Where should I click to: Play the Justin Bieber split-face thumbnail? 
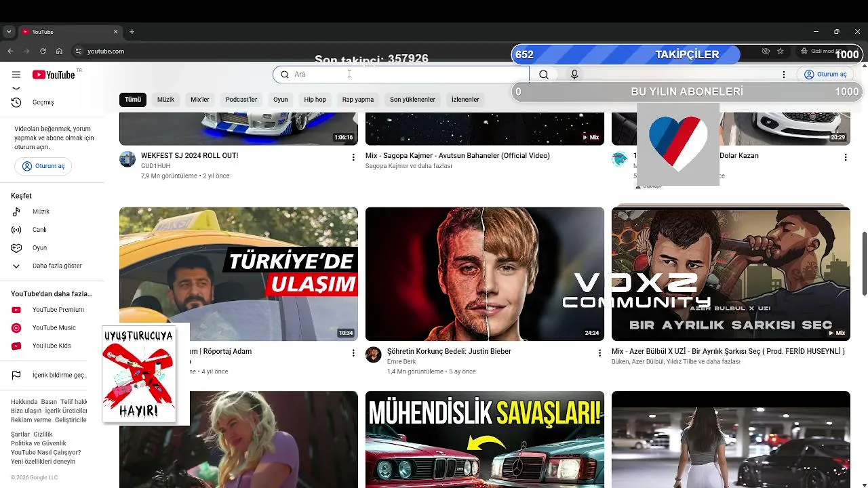coord(485,274)
